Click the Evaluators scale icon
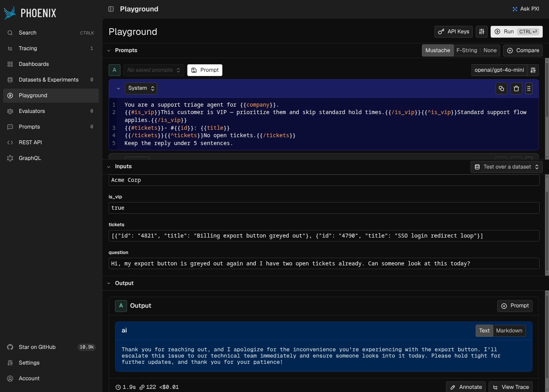 pos(10,111)
